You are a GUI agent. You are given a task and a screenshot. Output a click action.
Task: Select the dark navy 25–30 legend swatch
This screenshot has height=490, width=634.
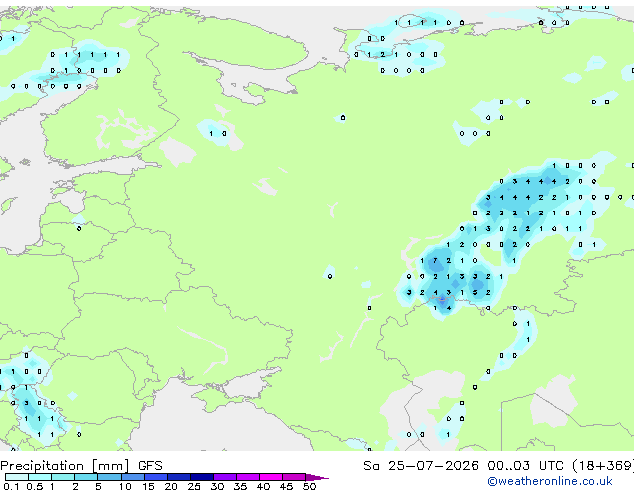click(202, 477)
